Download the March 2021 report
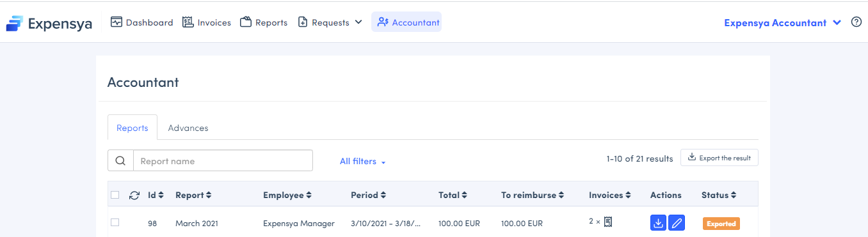 [658, 223]
